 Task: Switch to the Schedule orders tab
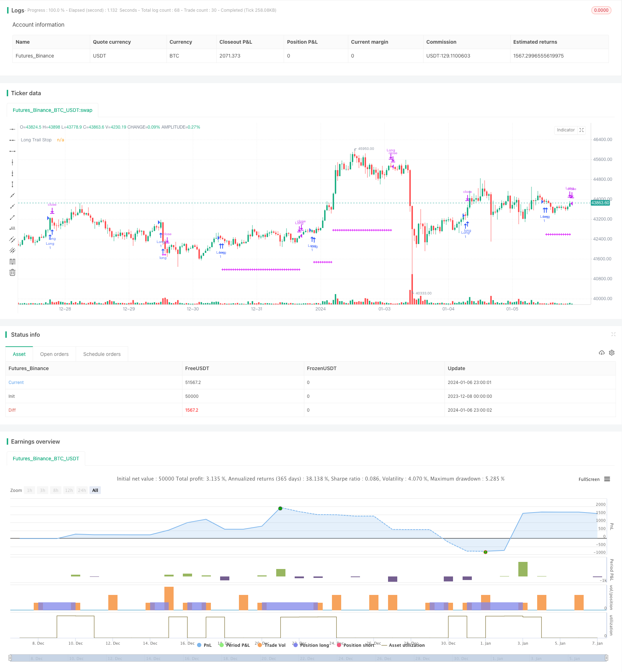(102, 354)
